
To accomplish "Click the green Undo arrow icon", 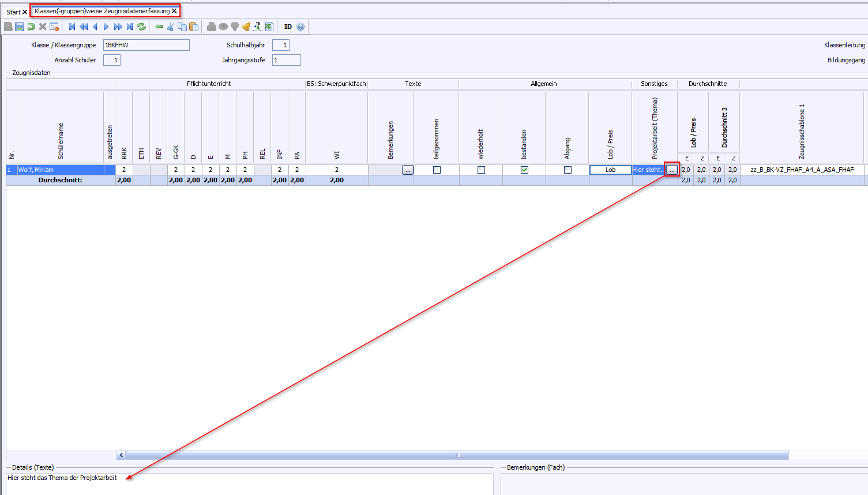I will coord(31,27).
